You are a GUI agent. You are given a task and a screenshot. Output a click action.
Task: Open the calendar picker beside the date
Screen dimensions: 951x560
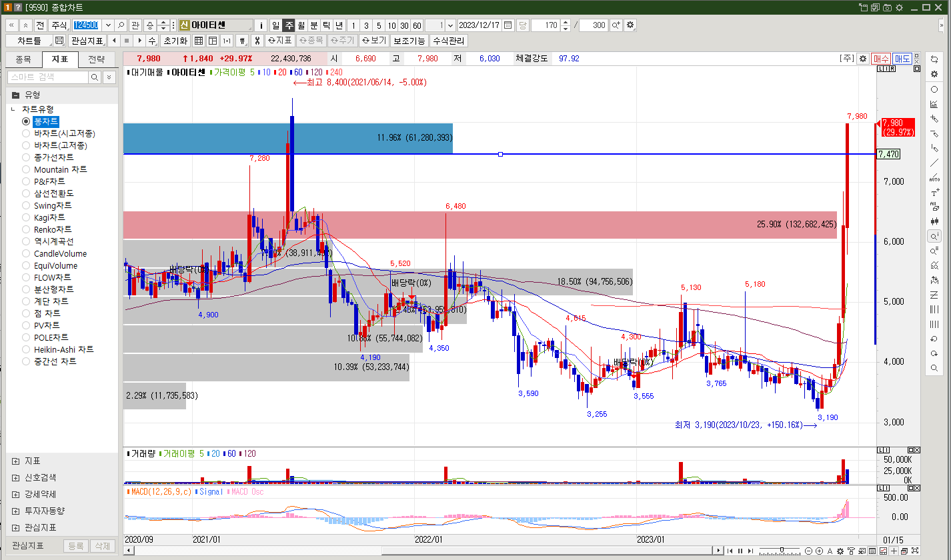[x=508, y=25]
